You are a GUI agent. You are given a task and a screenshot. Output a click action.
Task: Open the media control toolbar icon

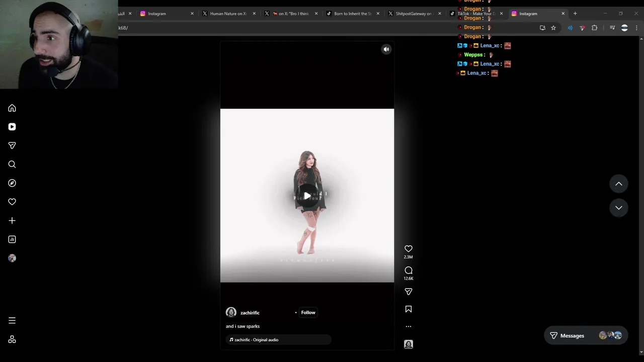click(x=612, y=28)
